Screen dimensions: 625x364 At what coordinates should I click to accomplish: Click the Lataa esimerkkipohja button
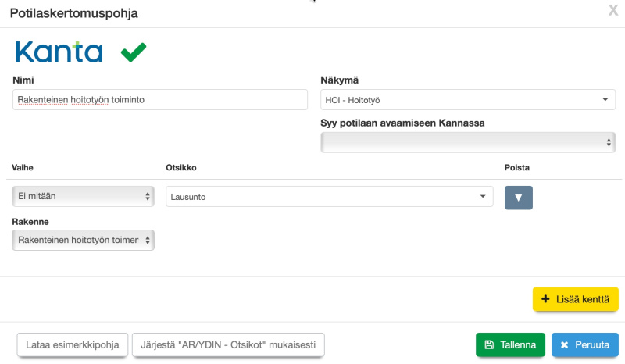(x=72, y=344)
